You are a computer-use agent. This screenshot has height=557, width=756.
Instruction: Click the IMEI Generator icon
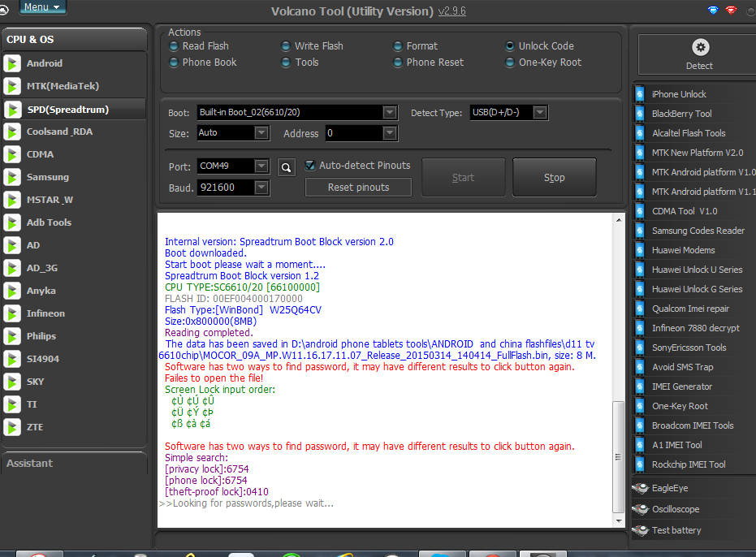pos(640,386)
